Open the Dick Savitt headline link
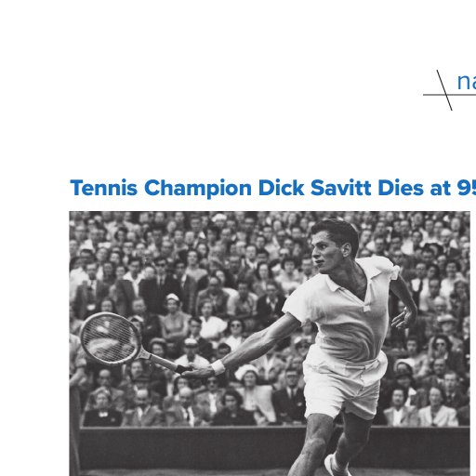This screenshot has height=476, width=476. (273, 188)
